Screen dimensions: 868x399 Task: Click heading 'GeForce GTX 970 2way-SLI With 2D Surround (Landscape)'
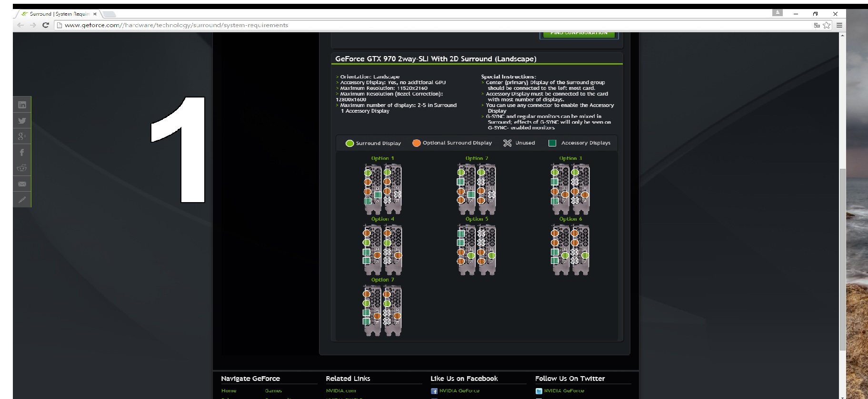pyautogui.click(x=436, y=59)
